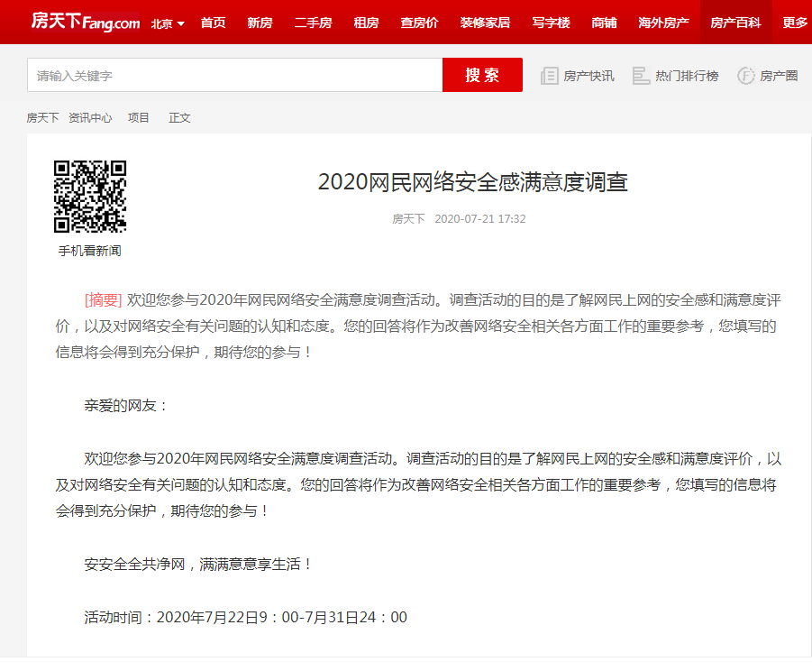Click the 活动时间 line with dates
812x671 pixels.
tap(245, 617)
